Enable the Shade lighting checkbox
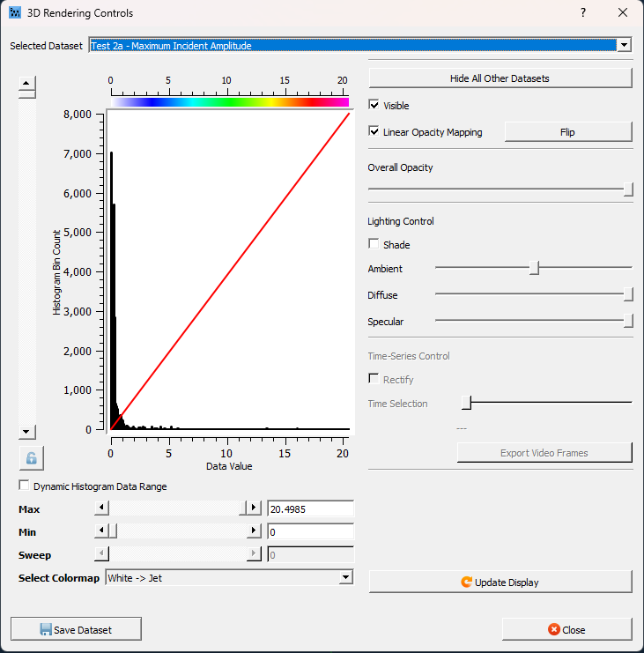This screenshot has width=644, height=653. [x=374, y=245]
